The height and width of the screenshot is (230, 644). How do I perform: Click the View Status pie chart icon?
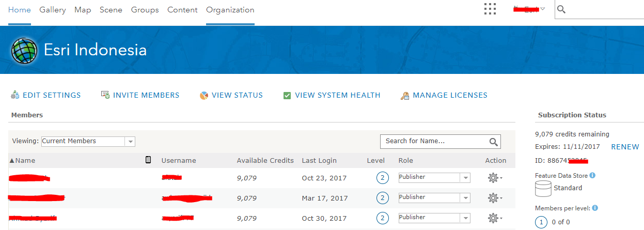204,95
